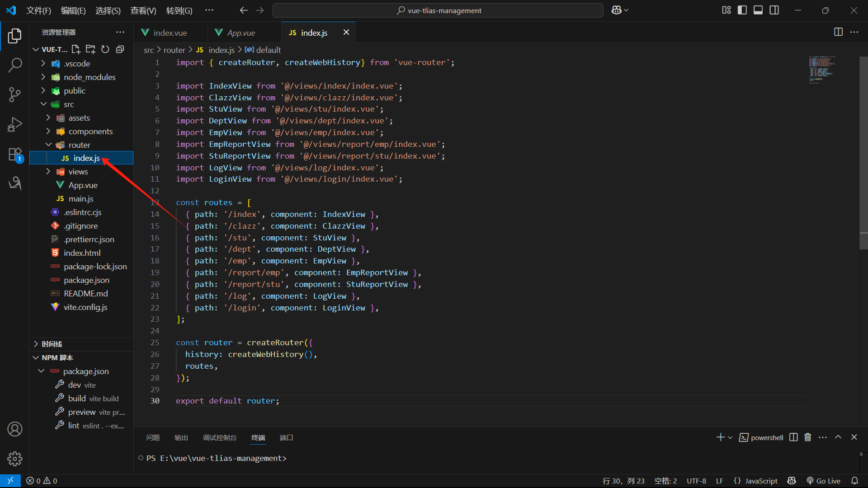Go back using navigation arrow
868x488 pixels.
pyautogui.click(x=244, y=10)
